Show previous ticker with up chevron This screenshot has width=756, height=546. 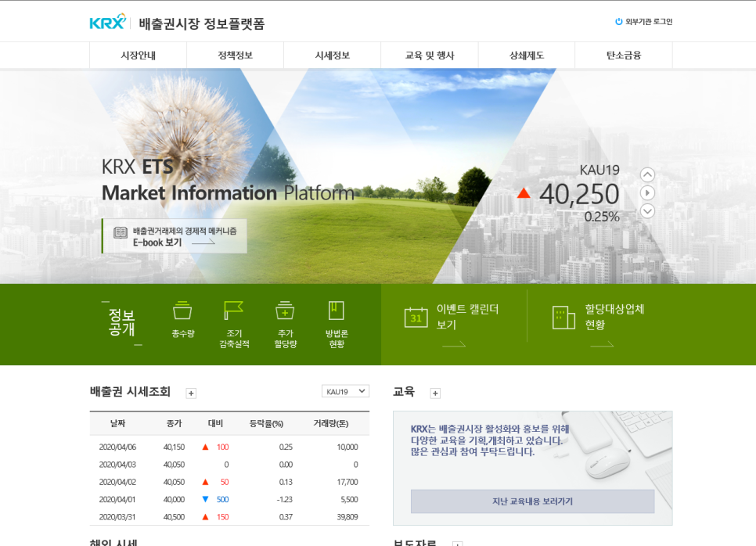(x=647, y=174)
